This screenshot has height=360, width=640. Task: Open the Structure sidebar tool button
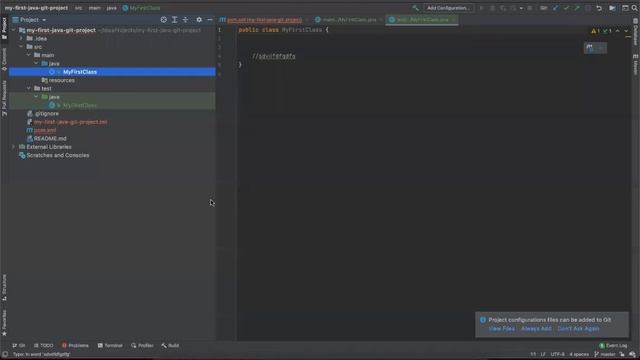4,287
